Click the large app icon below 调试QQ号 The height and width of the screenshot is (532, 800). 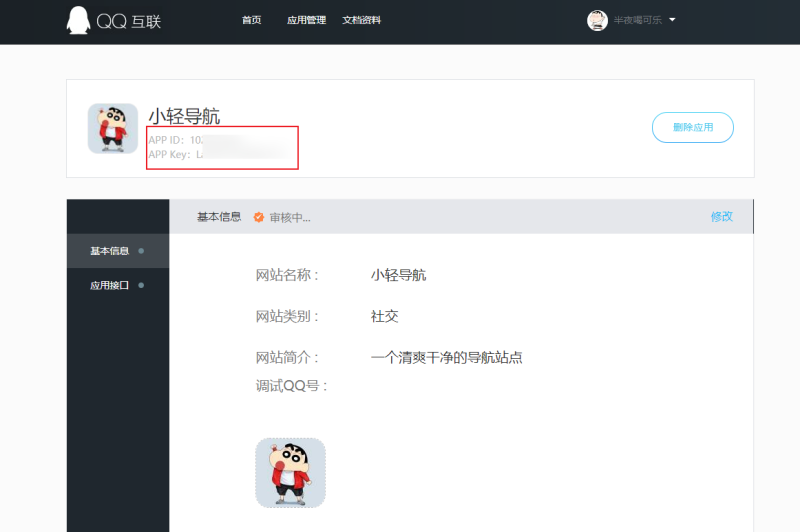coord(290,472)
